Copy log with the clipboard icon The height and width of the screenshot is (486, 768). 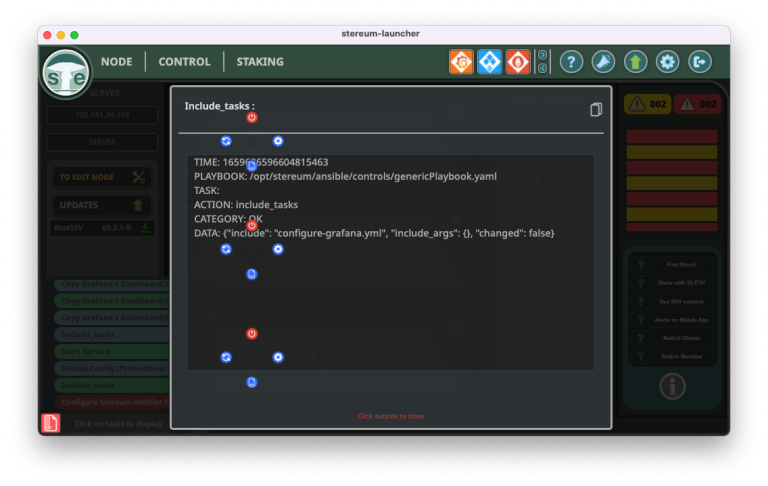click(x=596, y=109)
